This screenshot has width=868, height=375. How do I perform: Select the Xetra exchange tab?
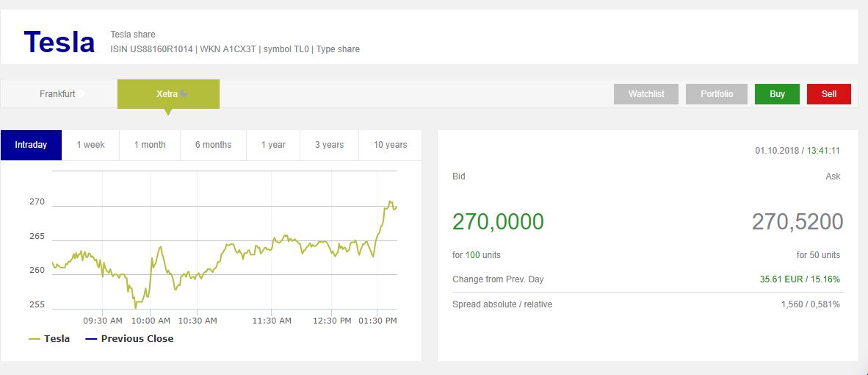[x=168, y=94]
